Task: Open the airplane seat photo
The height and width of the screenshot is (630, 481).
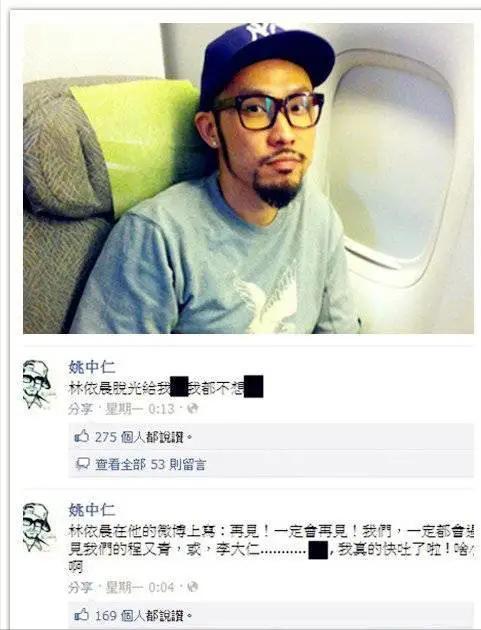Action: [x=248, y=178]
